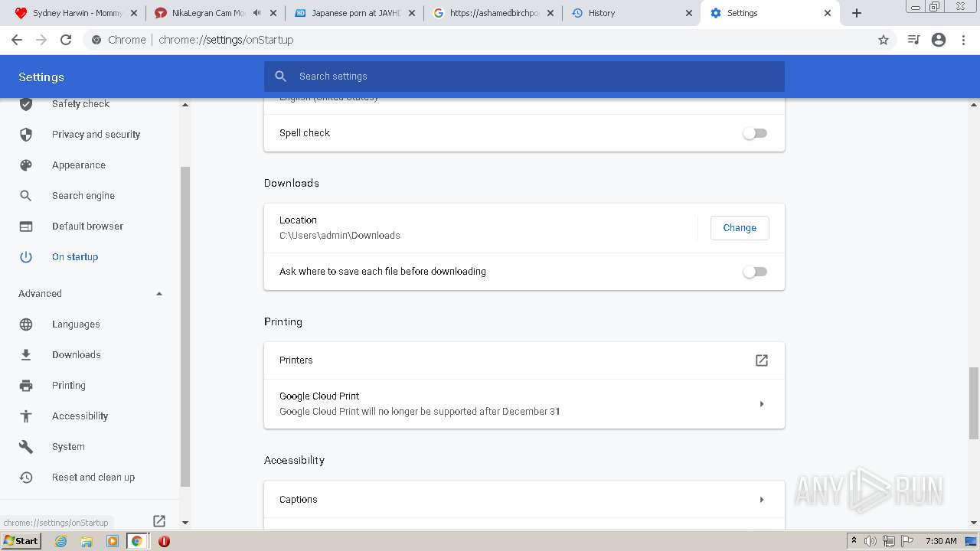This screenshot has width=980, height=551.
Task: Select the Appearance palette icon
Action: tap(26, 165)
